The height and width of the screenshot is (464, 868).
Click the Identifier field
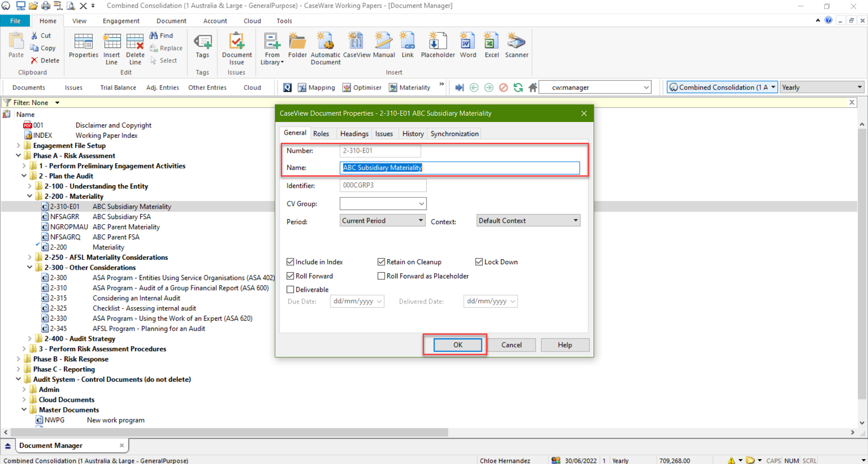[383, 185]
